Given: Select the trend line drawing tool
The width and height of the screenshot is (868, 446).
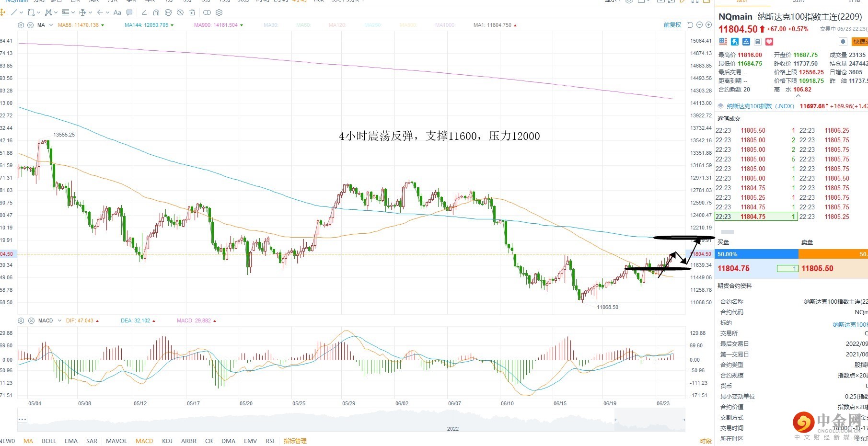Looking at the screenshot, I should [13, 12].
